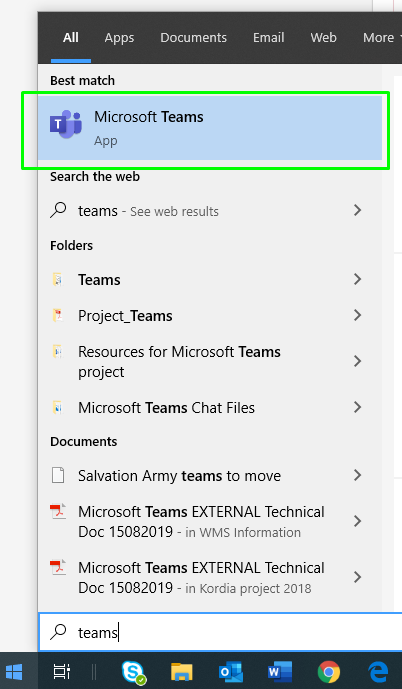Viewport: 402px width, 689px height.
Task: Click the Windows Start button
Action: (14, 672)
